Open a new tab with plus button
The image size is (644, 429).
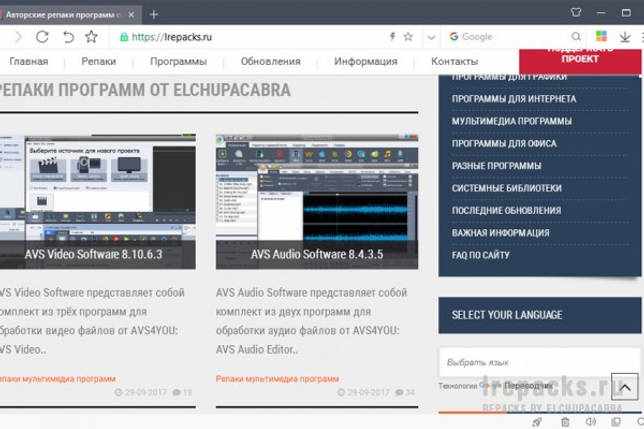tap(154, 15)
